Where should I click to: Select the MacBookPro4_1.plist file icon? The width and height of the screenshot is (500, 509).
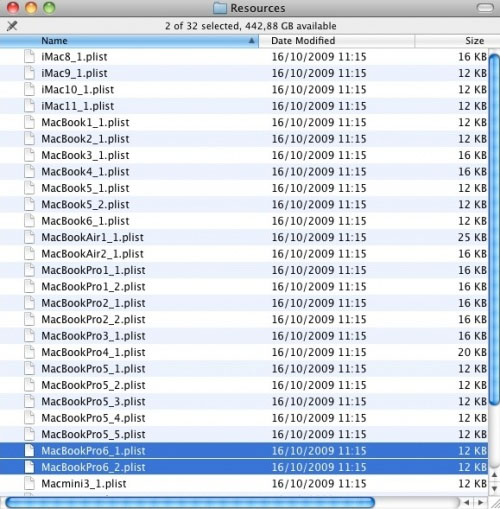pos(29,352)
